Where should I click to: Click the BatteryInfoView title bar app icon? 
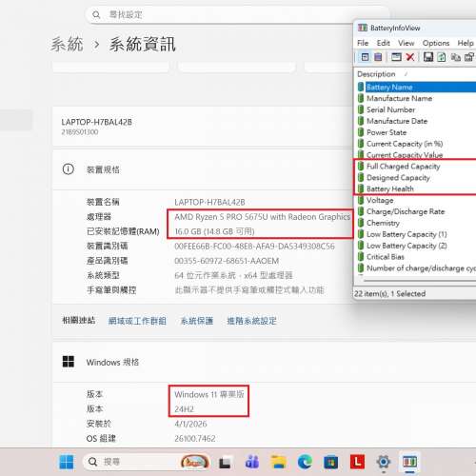[x=363, y=28]
